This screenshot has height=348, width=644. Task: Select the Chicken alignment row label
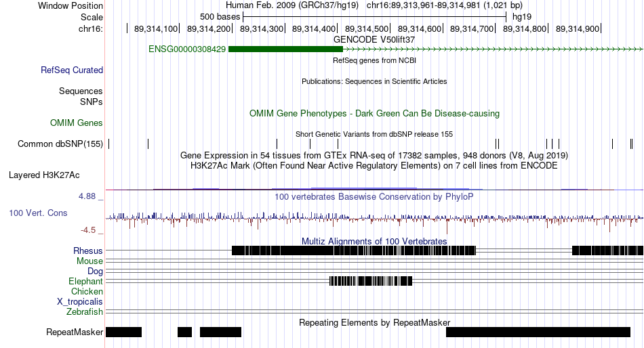point(87,291)
